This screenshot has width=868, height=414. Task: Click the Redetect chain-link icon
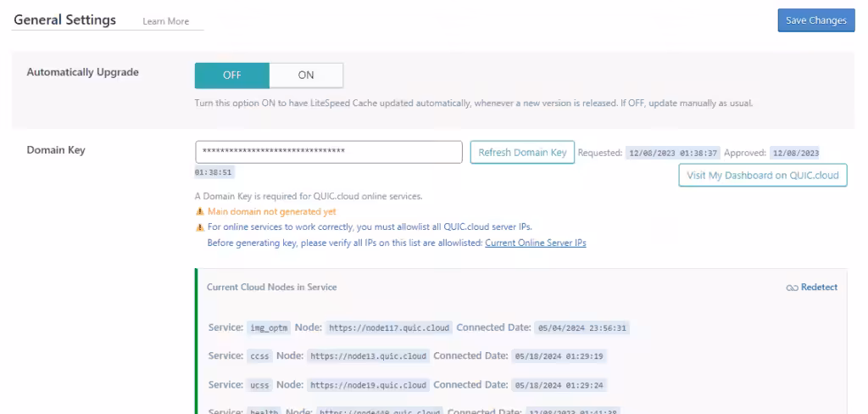[792, 288]
